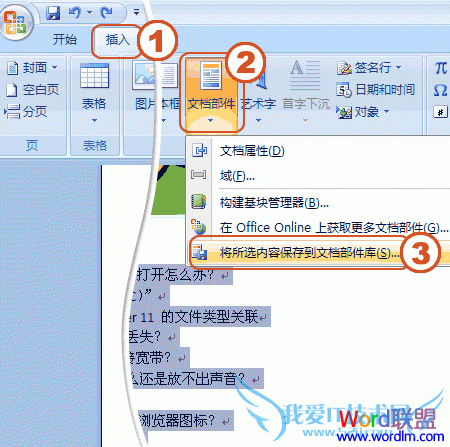Click the Office button logo
Screen dimensions: 450x447
15,23
